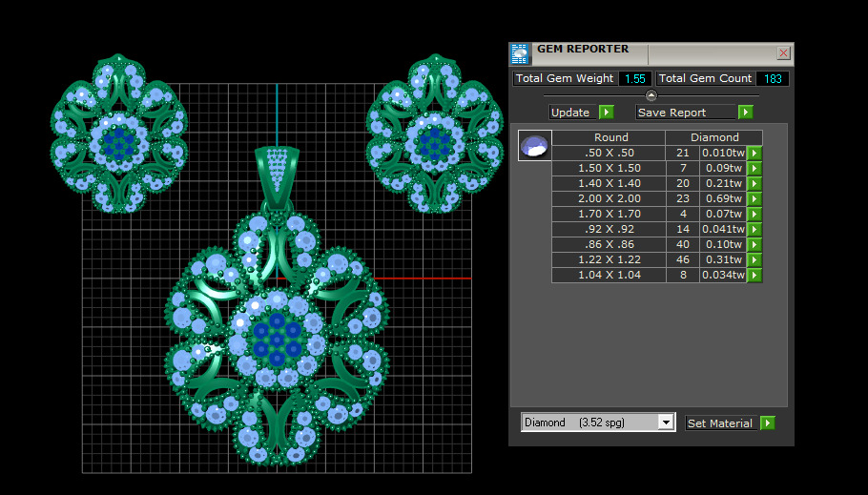This screenshot has height=495, width=868.
Task: Select the .92 X .92 size cell
Action: coord(609,229)
